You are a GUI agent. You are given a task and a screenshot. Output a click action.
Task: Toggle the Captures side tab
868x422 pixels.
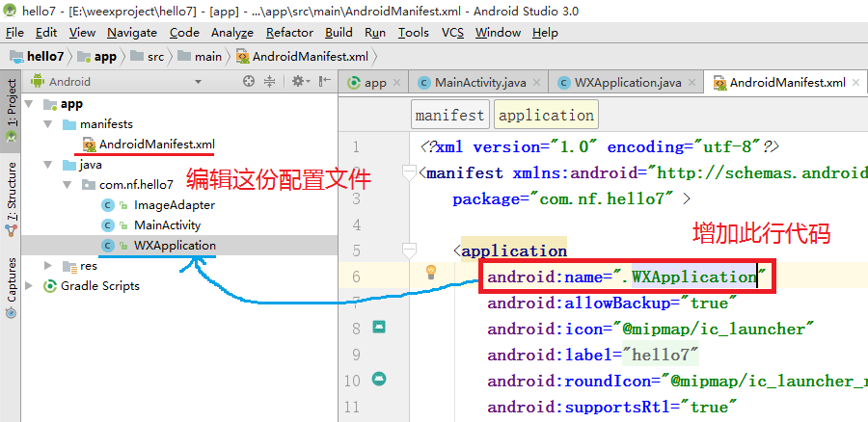(x=11, y=288)
